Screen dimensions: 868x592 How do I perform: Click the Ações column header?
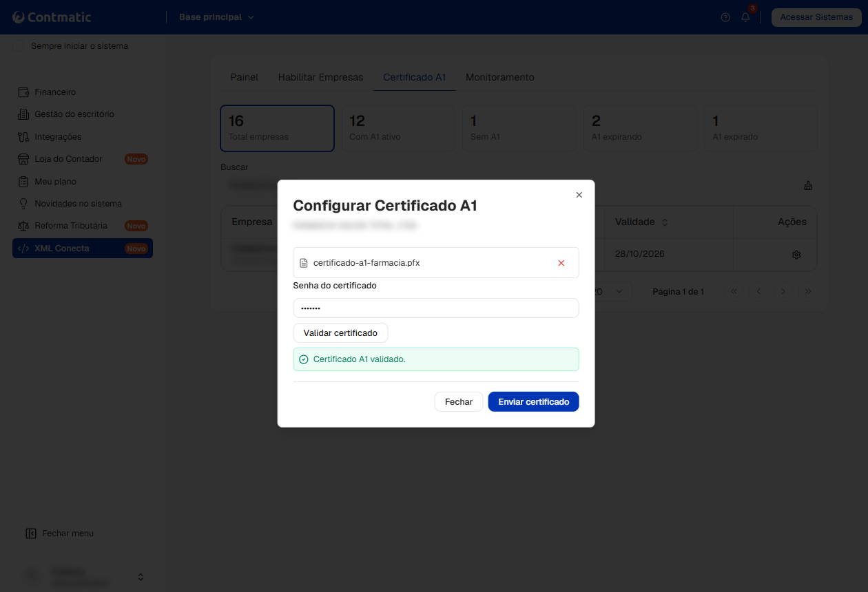tap(792, 222)
